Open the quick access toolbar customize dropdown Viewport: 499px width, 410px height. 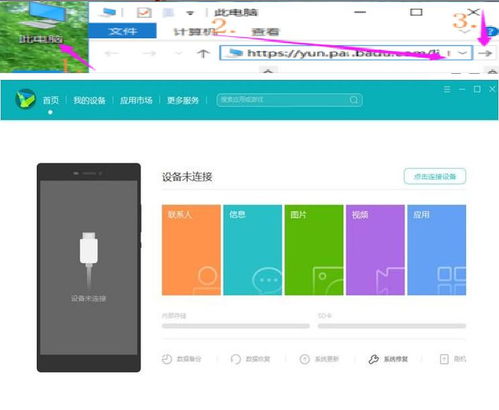190,13
